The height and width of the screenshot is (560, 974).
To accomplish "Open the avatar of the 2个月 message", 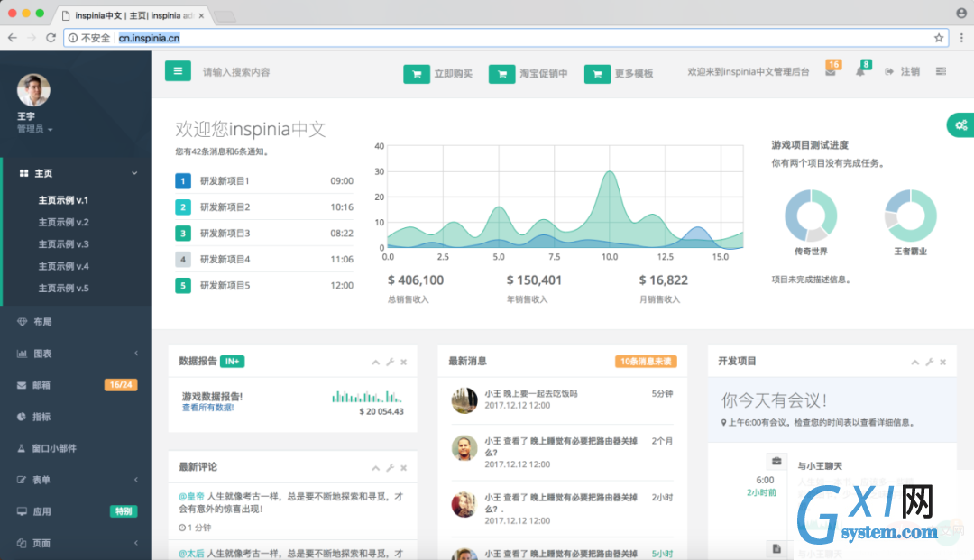I will click(464, 447).
